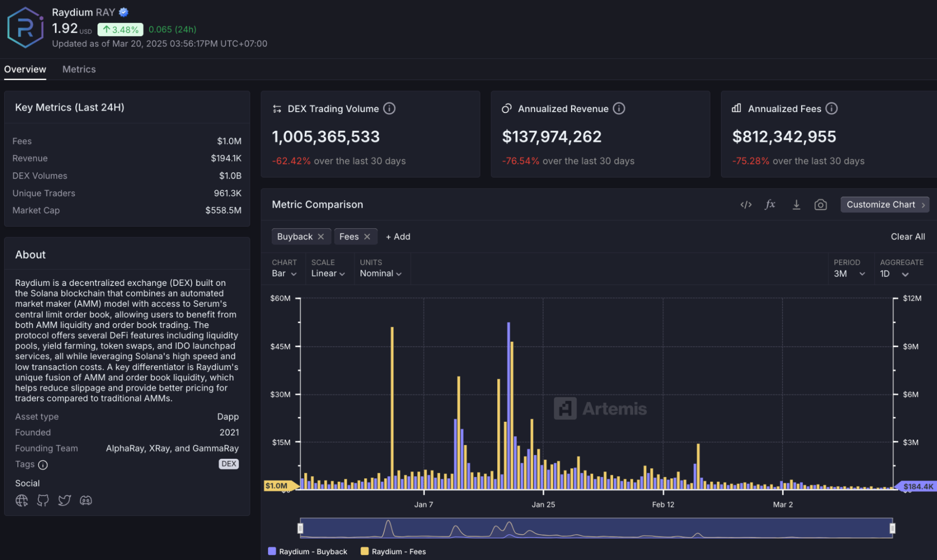
Task: Click the Founded 2021 value
Action: [229, 433]
